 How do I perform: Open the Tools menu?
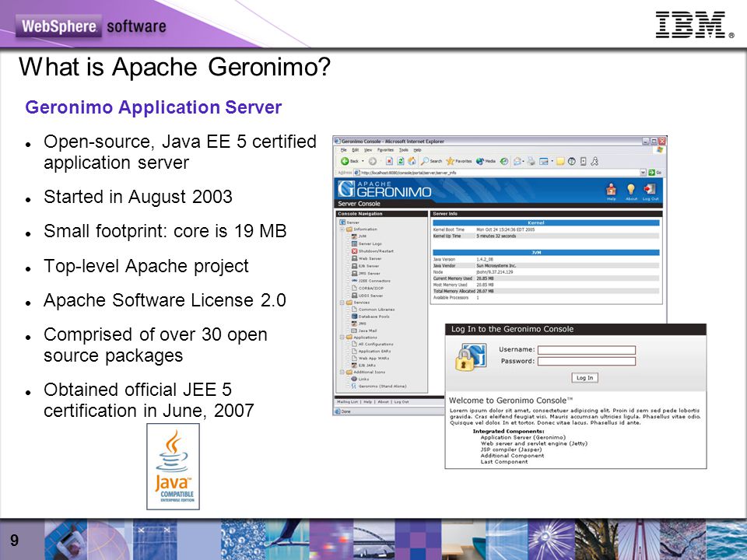tap(404, 149)
